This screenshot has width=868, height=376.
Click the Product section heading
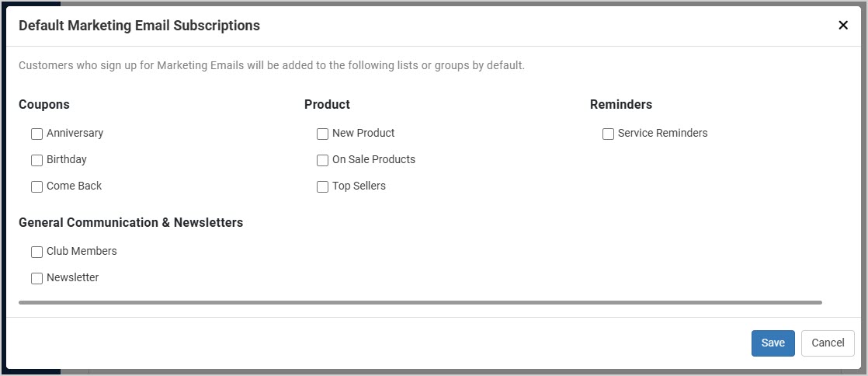pos(327,104)
